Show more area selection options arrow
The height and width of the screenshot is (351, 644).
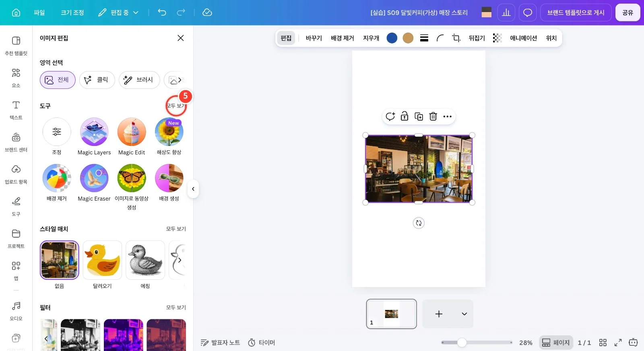coord(180,80)
